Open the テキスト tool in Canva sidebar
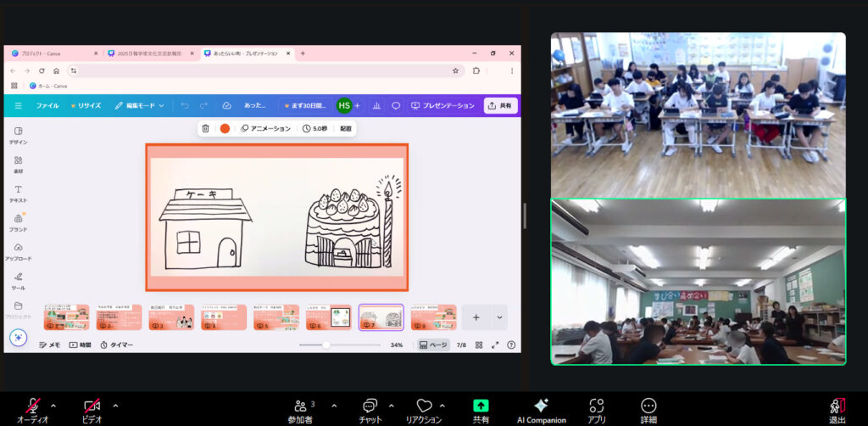 [x=18, y=193]
